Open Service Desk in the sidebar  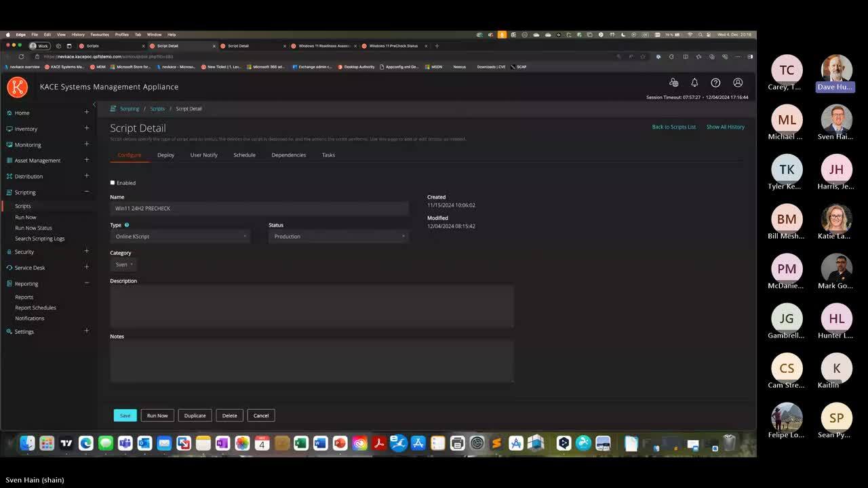(x=30, y=268)
